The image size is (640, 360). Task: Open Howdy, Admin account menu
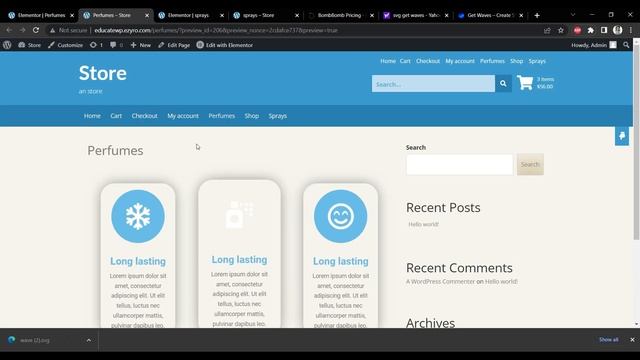(594, 45)
